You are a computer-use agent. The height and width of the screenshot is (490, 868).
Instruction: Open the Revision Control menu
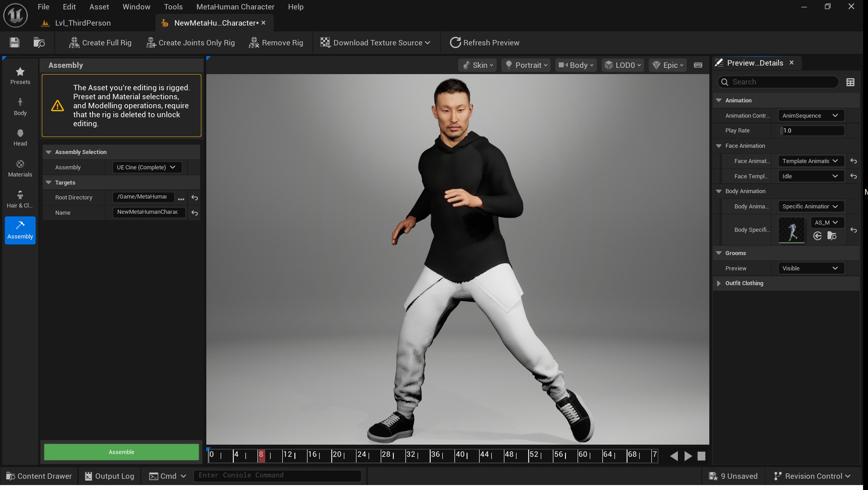813,476
